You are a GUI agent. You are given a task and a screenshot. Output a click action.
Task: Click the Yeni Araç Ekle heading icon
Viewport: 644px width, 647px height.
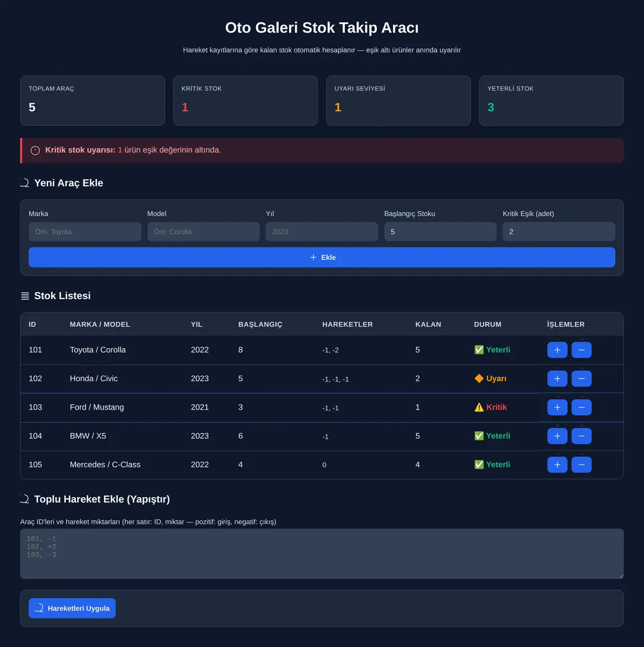(x=25, y=183)
